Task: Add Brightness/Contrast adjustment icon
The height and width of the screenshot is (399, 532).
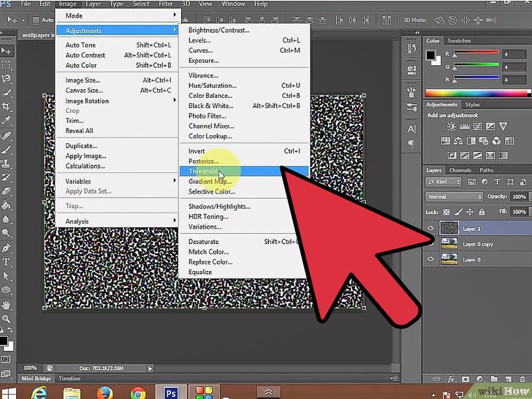Action: (452, 126)
